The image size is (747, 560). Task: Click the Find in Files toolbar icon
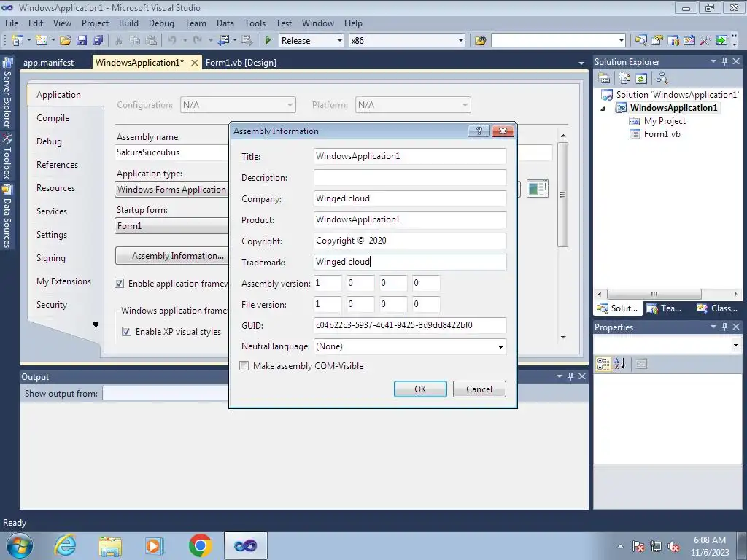(480, 41)
